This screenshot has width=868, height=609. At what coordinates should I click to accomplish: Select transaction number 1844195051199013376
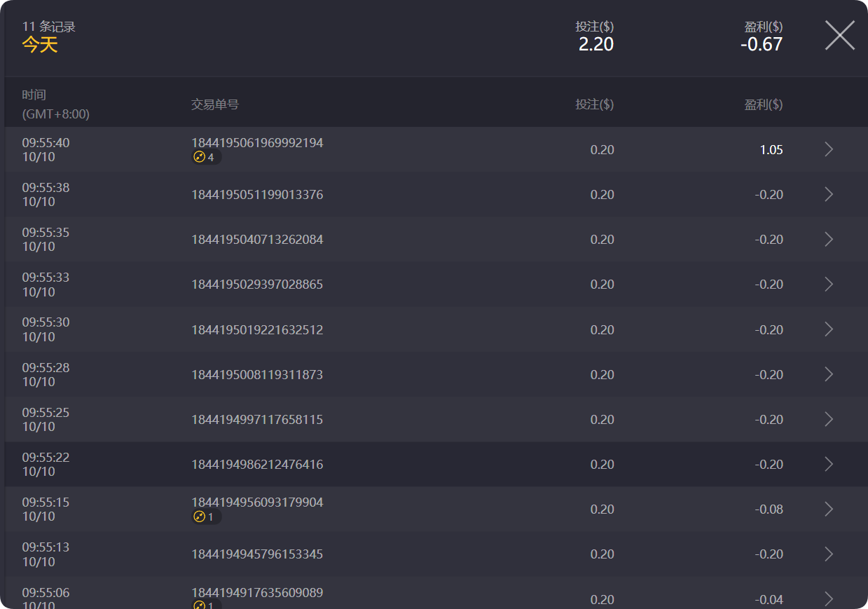[x=257, y=195]
